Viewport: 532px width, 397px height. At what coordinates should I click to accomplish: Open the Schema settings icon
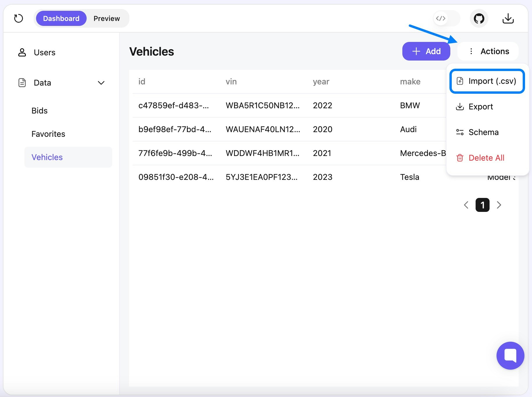tap(460, 132)
